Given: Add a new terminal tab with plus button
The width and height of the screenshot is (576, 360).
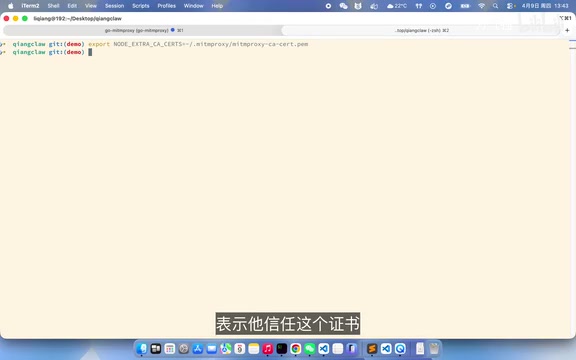Looking at the screenshot, I should [x=567, y=30].
